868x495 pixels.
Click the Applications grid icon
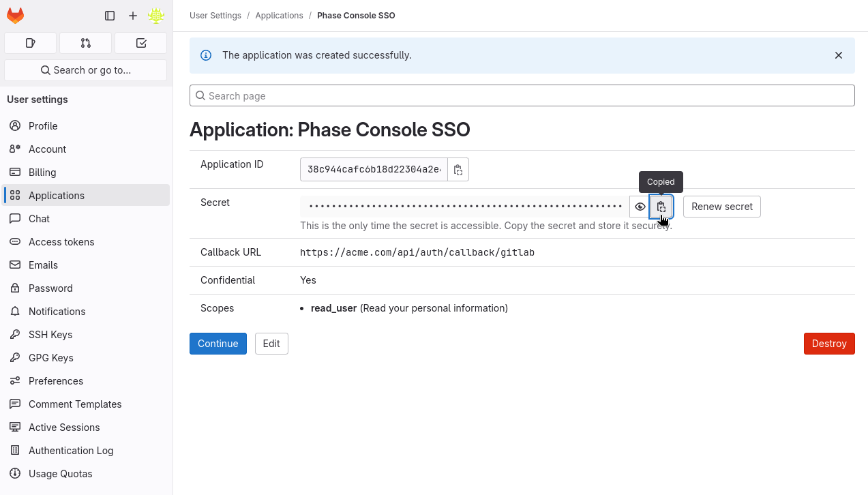[x=15, y=196]
